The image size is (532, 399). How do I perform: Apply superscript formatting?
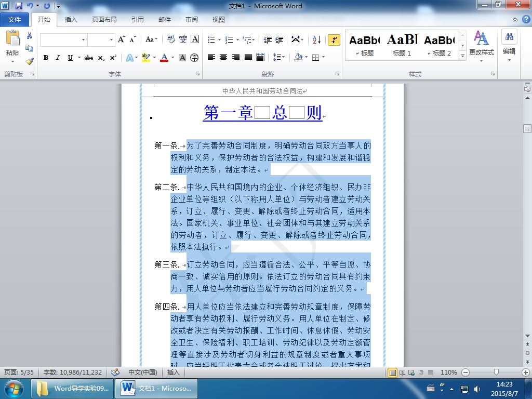click(x=113, y=58)
